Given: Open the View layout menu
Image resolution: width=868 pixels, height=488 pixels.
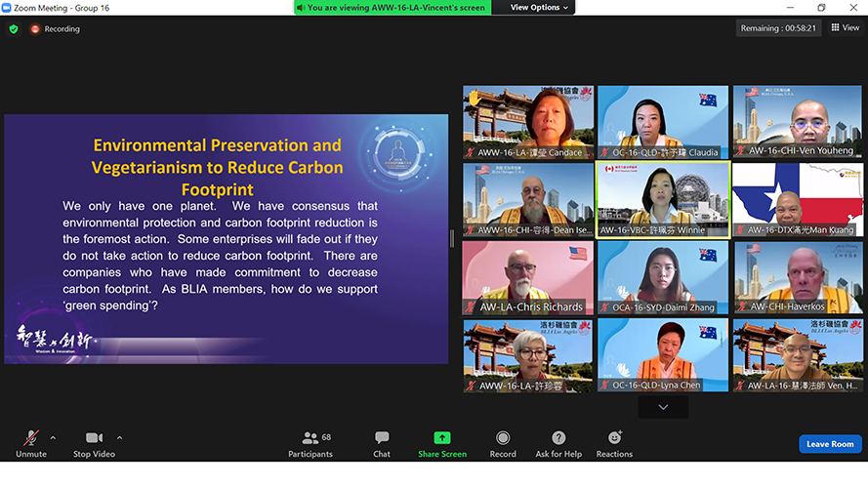Looking at the screenshot, I should click(x=845, y=28).
